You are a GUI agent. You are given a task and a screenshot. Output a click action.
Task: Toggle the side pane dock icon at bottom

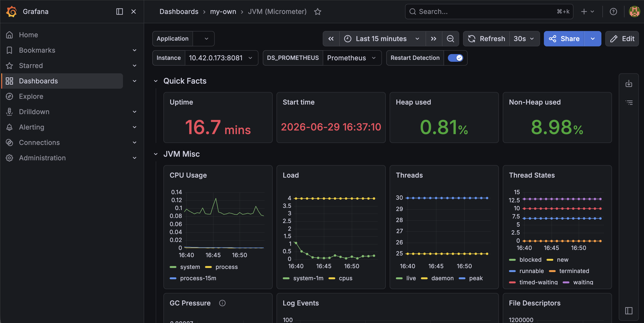[x=629, y=311]
